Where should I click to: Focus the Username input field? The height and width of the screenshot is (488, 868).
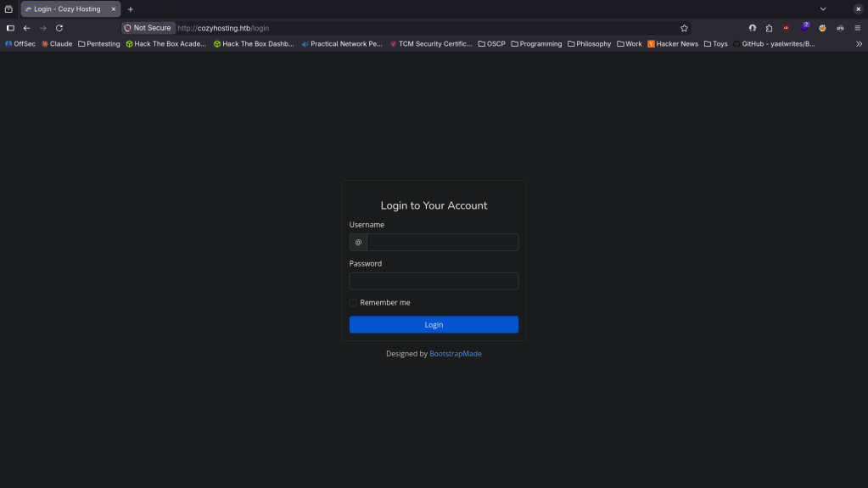coord(442,243)
